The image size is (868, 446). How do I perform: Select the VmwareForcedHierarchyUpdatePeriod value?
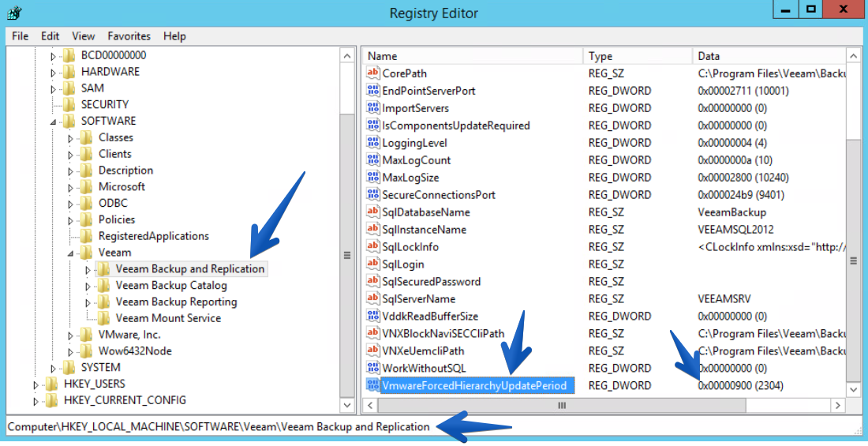477,385
